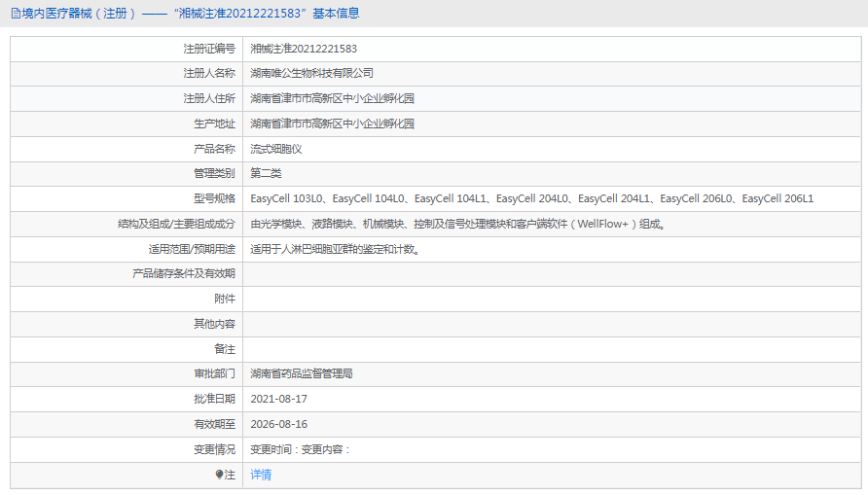Click the 结构及组成/主要组成成分 label

(x=176, y=224)
